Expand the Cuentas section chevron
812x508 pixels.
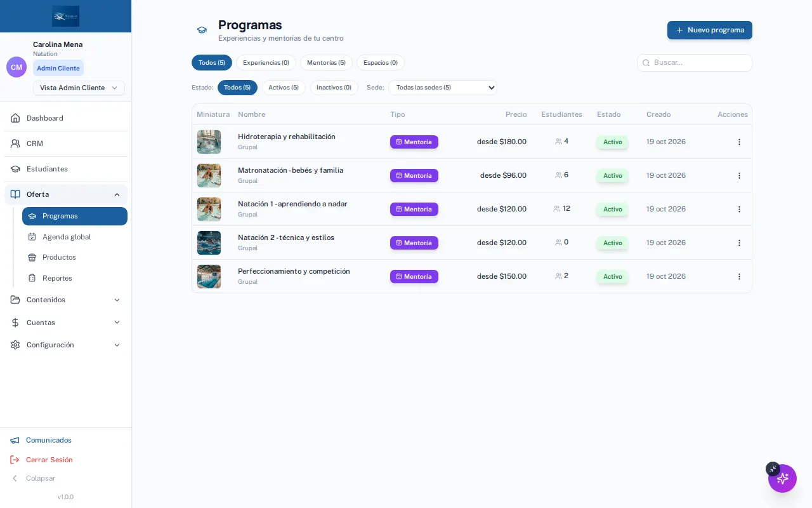(x=117, y=323)
